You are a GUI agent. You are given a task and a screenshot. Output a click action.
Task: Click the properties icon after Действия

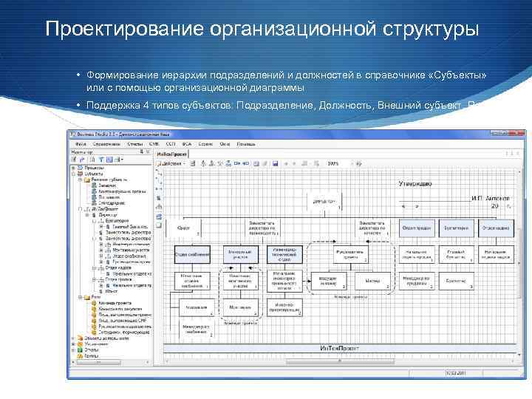pyautogui.click(x=192, y=163)
